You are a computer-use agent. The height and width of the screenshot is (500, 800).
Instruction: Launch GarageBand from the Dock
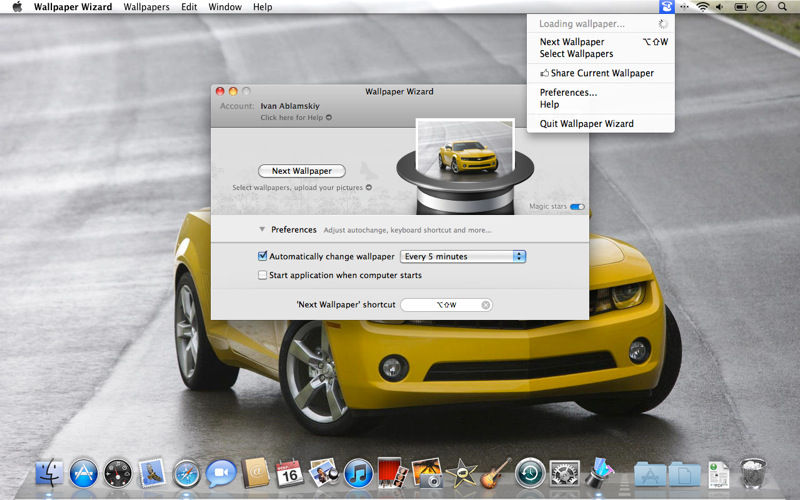[x=495, y=473]
